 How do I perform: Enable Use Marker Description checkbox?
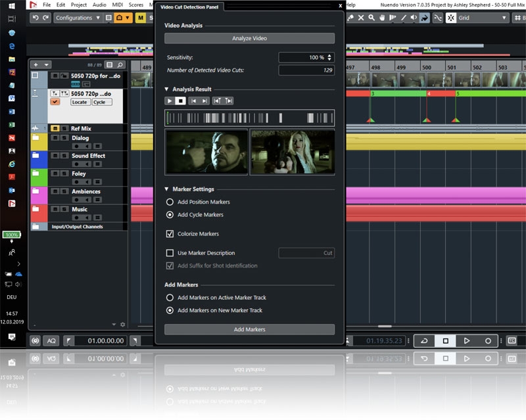[170, 252]
